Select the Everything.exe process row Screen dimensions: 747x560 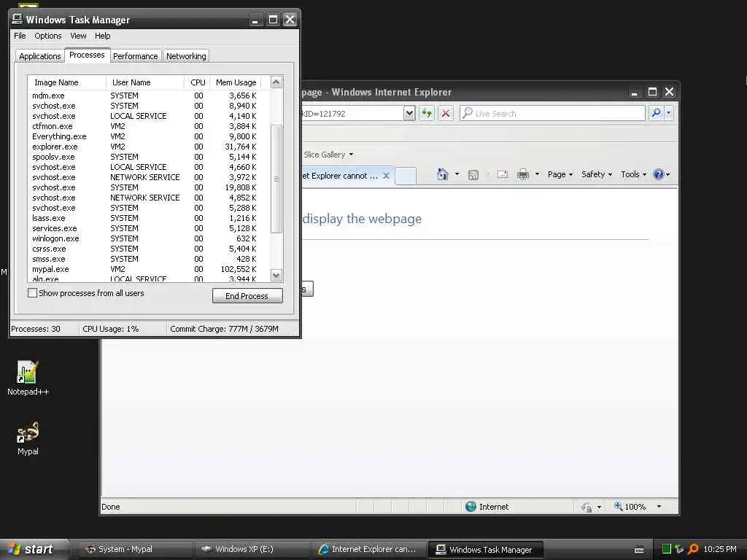click(x=149, y=136)
